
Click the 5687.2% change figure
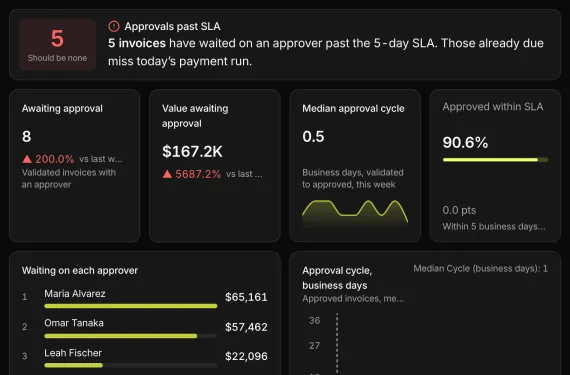[198, 174]
